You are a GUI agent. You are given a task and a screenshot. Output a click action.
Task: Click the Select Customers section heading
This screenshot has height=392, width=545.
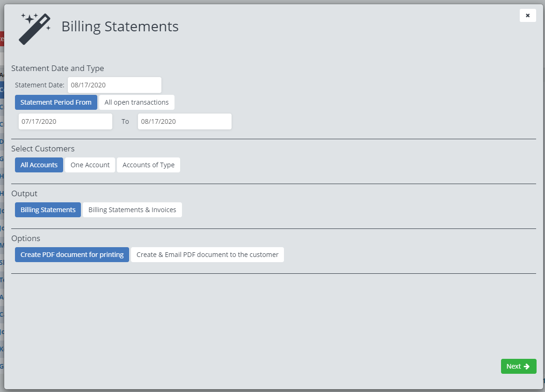coord(43,149)
